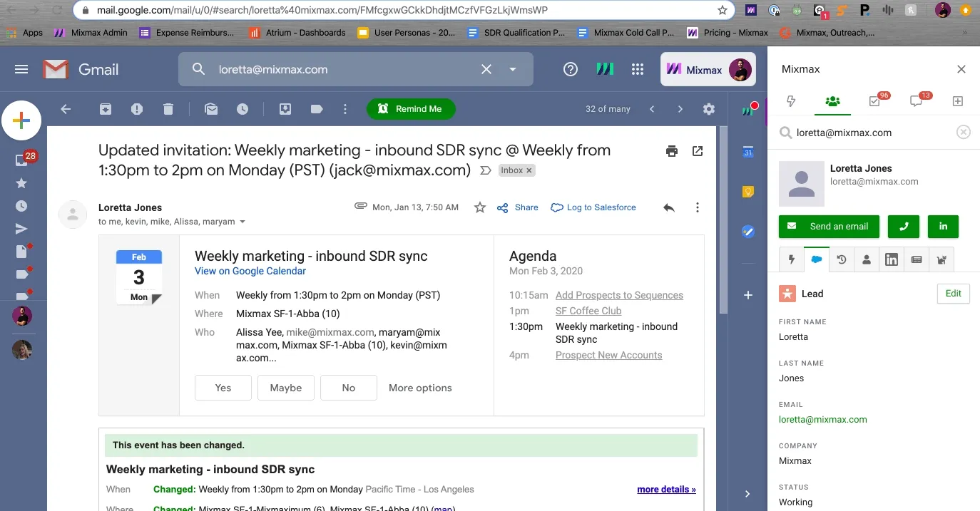Click the Mixmax phone call button

(x=904, y=227)
